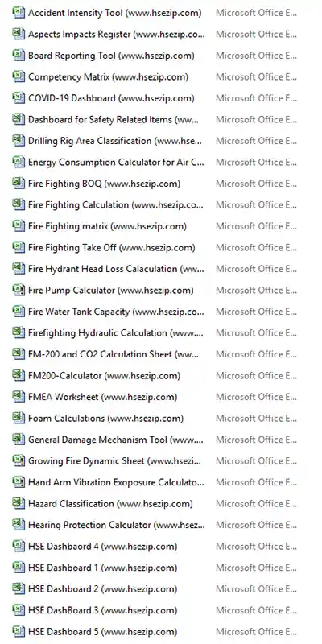Click the Fire Water Tank Capacity name
This screenshot has height=644, width=322.
[116, 312]
